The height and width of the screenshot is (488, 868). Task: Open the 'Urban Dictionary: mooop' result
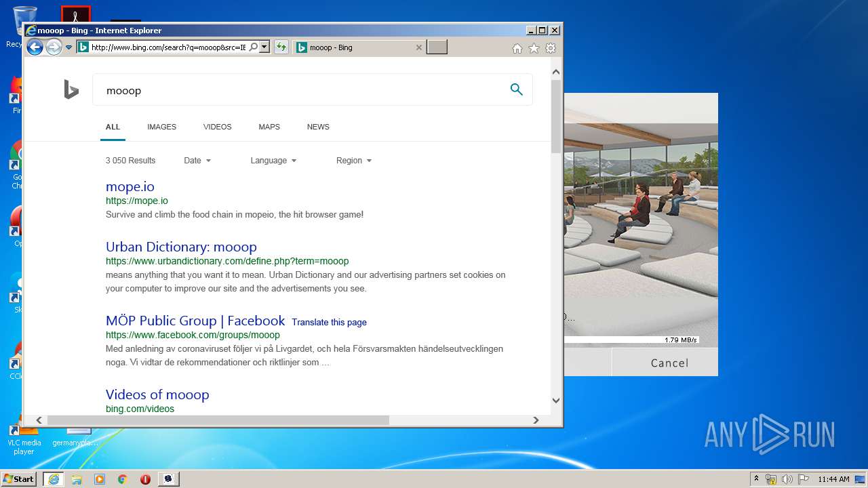pos(181,247)
